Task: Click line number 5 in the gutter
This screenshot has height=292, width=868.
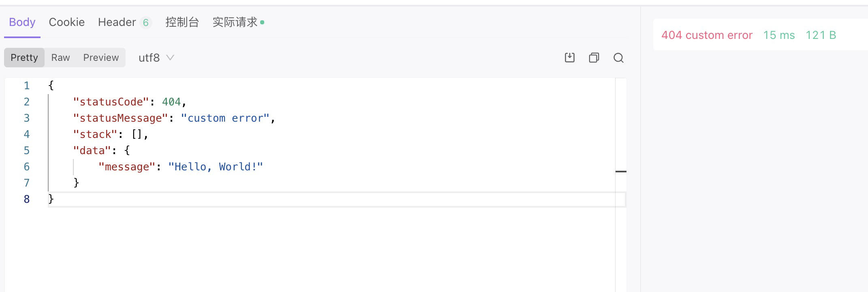Action: (27, 150)
